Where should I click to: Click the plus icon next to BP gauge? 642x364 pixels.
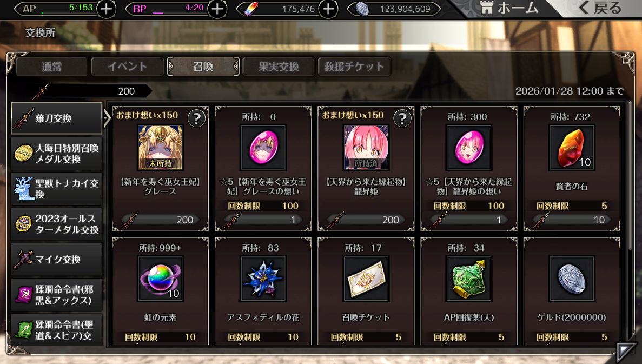click(217, 9)
